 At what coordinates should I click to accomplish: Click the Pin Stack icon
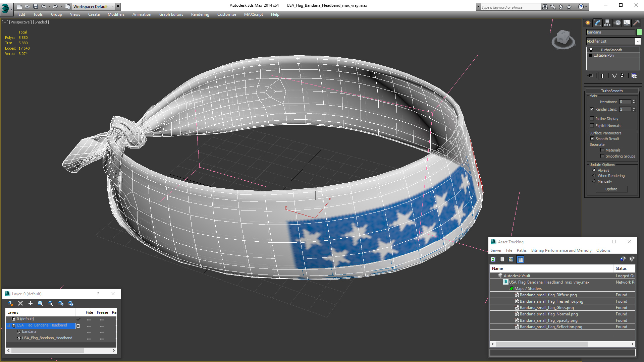591,76
